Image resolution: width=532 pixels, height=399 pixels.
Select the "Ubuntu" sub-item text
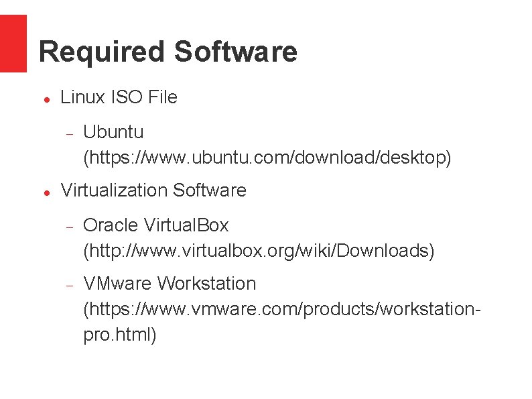click(113, 131)
